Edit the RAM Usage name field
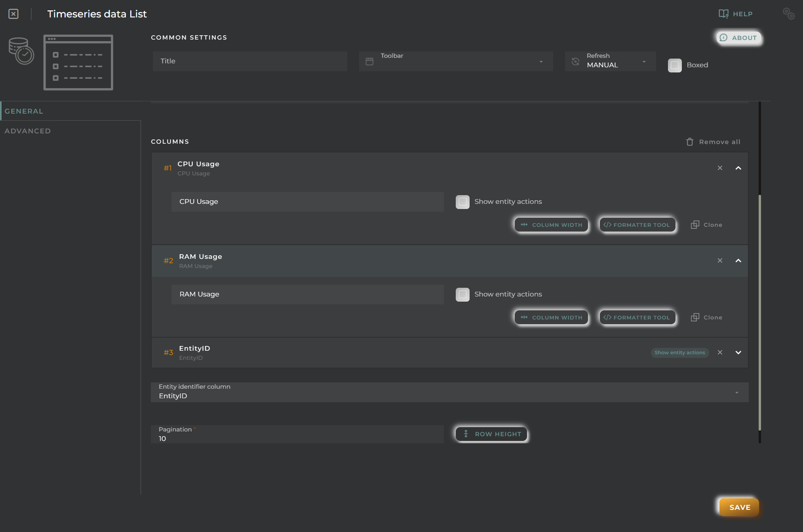 (308, 294)
